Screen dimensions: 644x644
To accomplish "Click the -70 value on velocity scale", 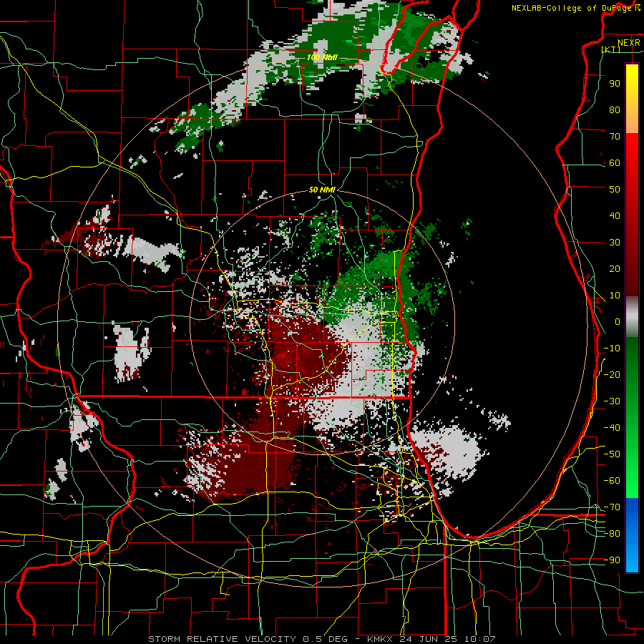I will point(612,507).
